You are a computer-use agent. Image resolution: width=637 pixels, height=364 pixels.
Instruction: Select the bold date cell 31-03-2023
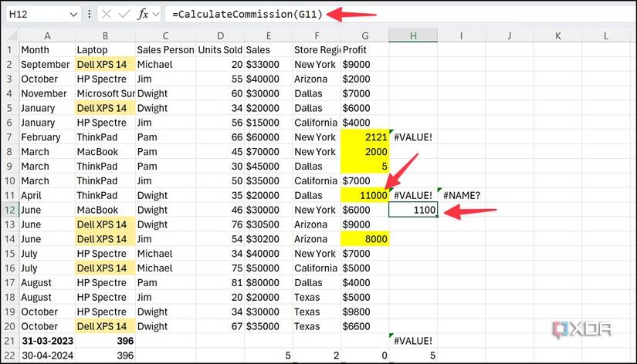point(47,341)
